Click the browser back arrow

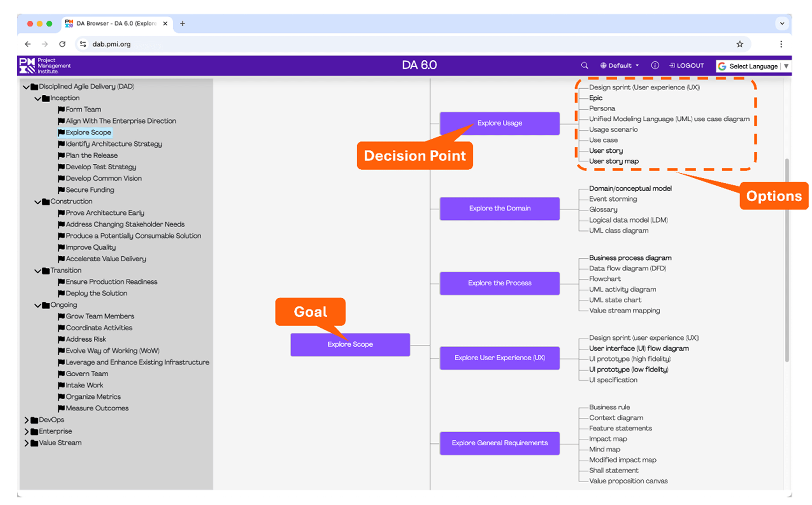point(28,44)
